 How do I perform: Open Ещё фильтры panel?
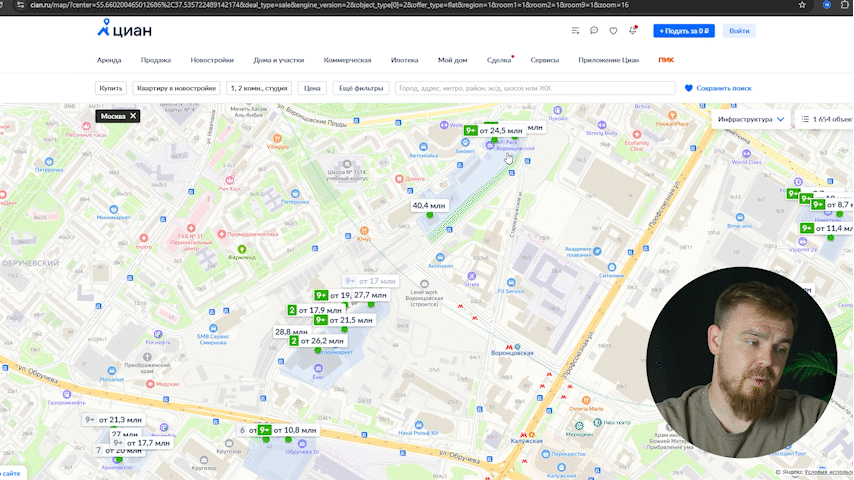[361, 88]
